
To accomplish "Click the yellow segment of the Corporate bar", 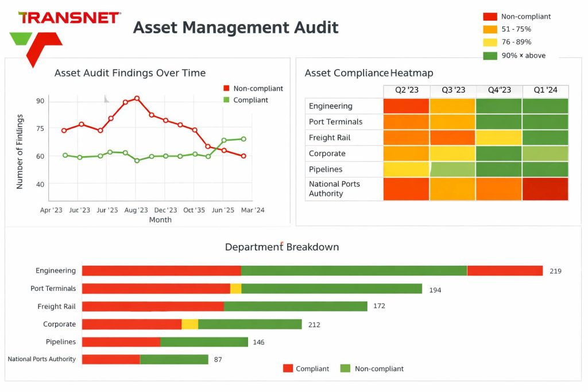I will pyautogui.click(x=189, y=324).
